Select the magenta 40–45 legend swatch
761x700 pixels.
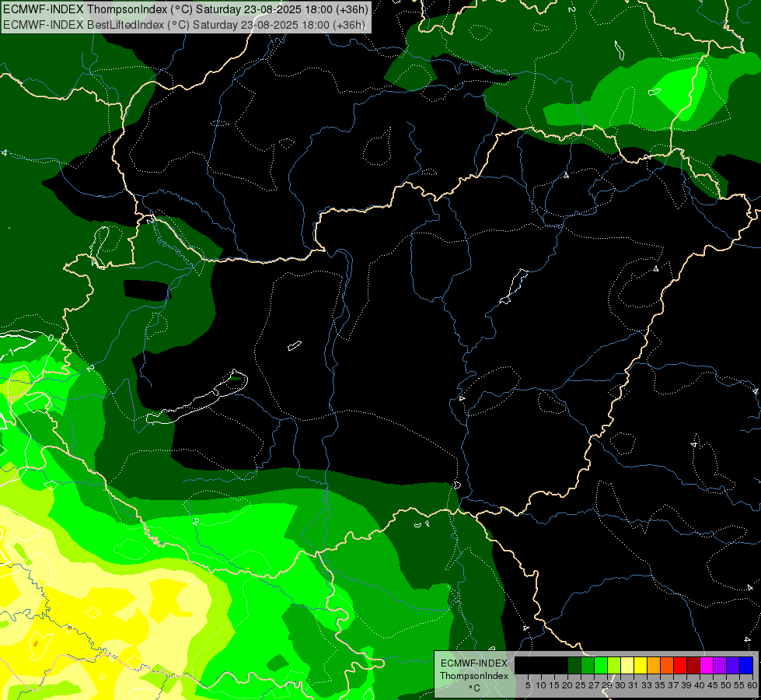(707, 665)
